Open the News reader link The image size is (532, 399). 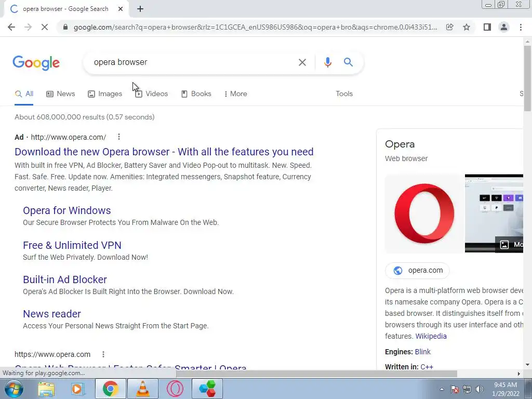click(x=52, y=314)
